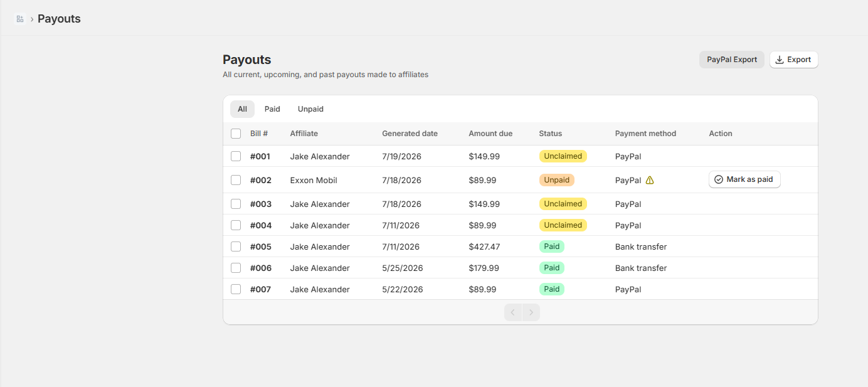Image resolution: width=868 pixels, height=387 pixels.
Task: Open bill number #001
Action: [x=260, y=156]
